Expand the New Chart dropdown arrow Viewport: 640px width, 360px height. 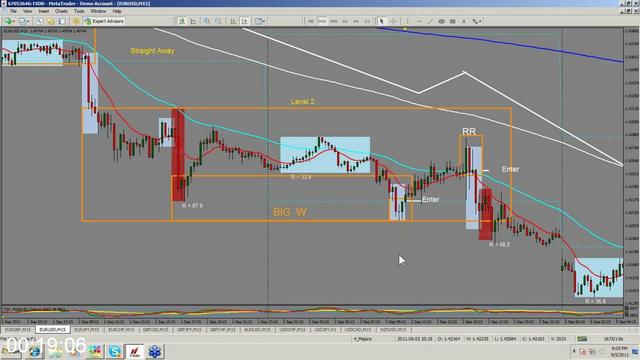pyautogui.click(x=13, y=21)
